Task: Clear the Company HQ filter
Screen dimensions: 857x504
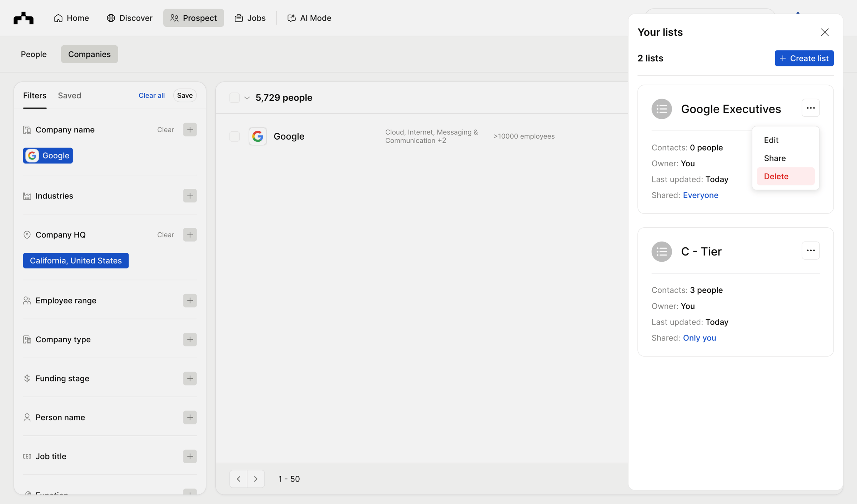Action: click(165, 235)
